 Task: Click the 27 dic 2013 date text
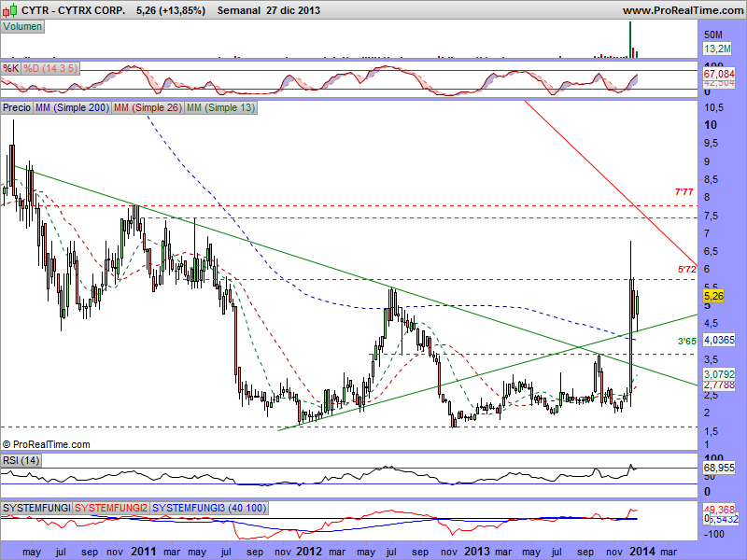(293, 10)
